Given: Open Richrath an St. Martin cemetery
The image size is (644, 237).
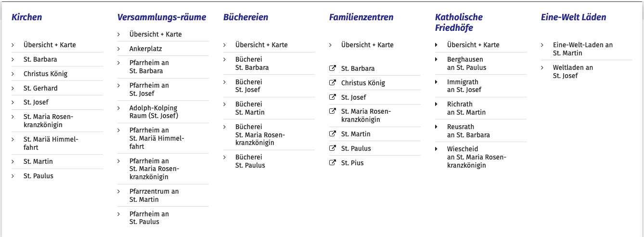Looking at the screenshot, I should (x=466, y=108).
